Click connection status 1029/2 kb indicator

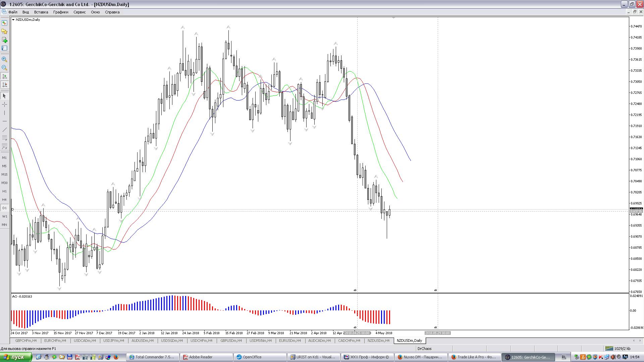pos(618,349)
